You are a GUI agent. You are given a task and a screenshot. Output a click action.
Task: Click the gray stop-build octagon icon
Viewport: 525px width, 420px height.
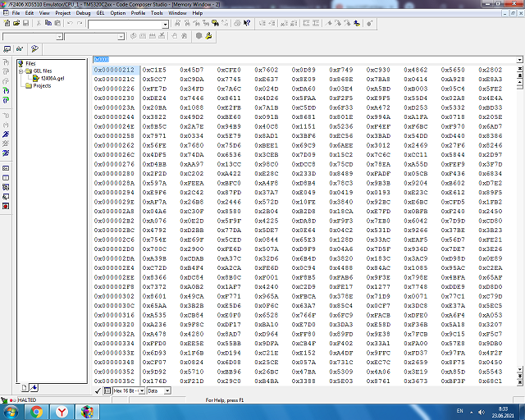pos(199,36)
